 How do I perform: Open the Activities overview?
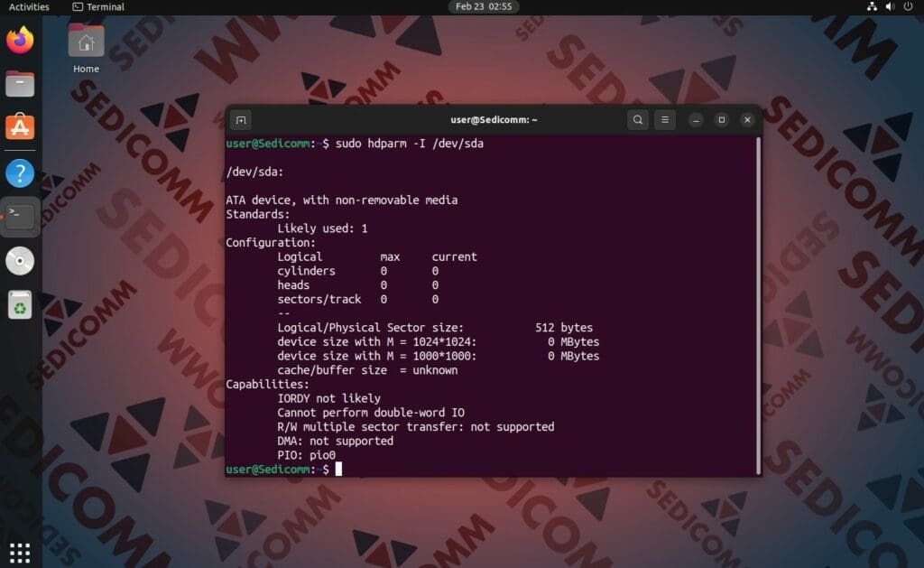(x=29, y=7)
